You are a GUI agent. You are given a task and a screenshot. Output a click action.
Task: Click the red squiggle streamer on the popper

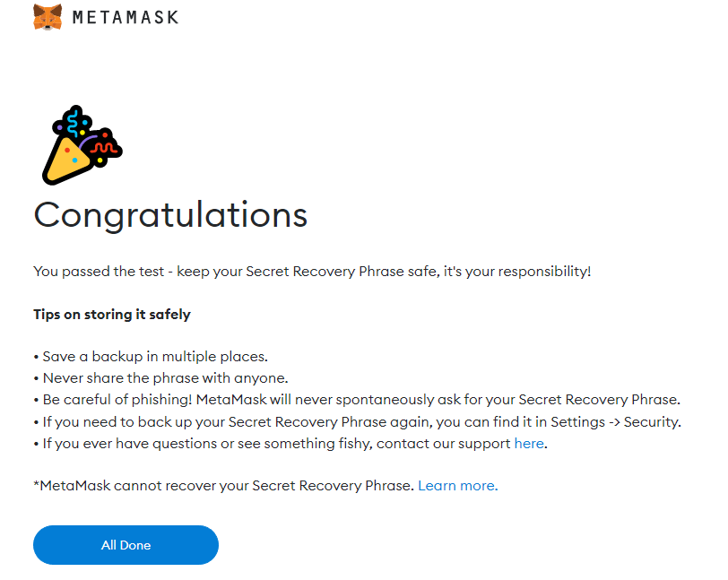tap(104, 147)
